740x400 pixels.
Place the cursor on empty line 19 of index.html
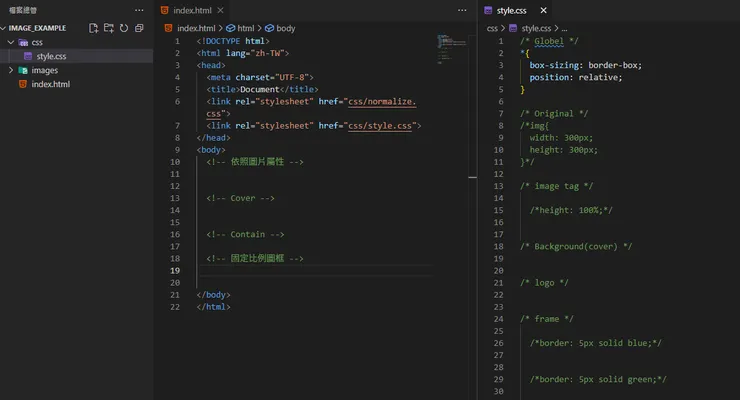300,271
